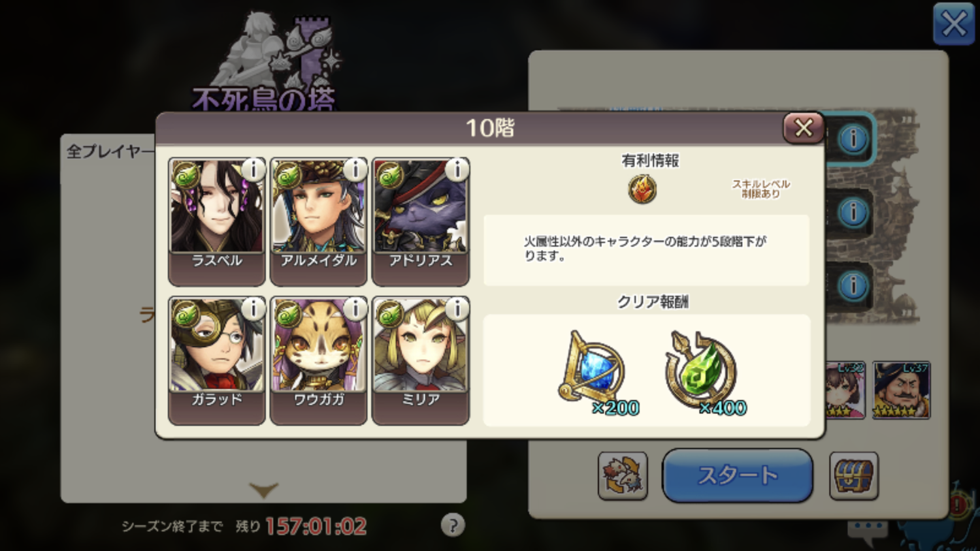
Task: Open the highlighted top floor info button
Action: point(853,139)
